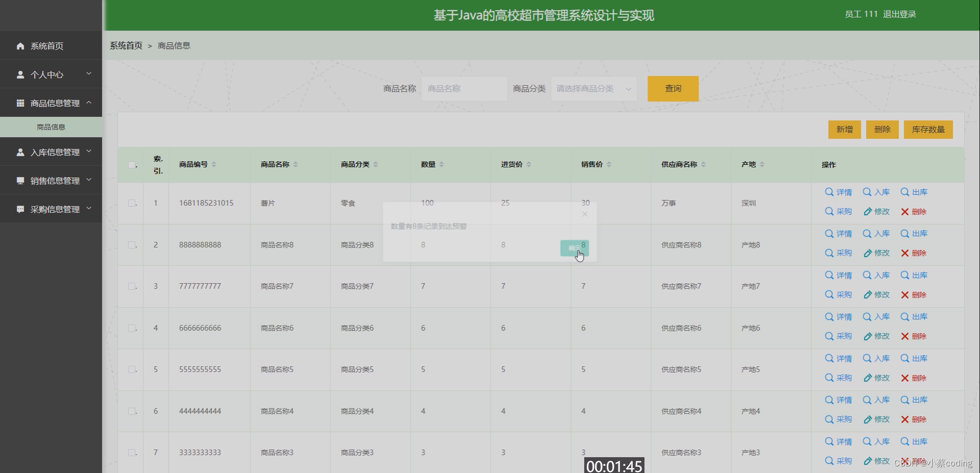Click 采购 for 薯片 row
This screenshot has width=980, height=473.
pyautogui.click(x=839, y=212)
